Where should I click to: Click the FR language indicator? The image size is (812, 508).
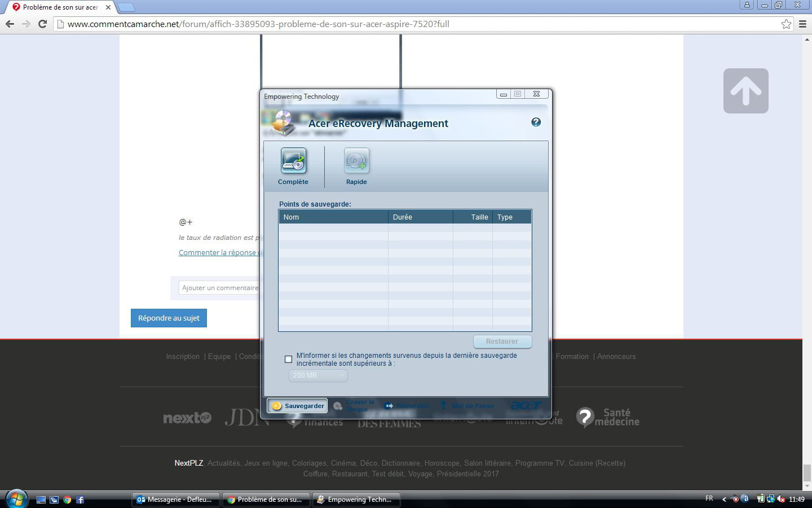709,498
